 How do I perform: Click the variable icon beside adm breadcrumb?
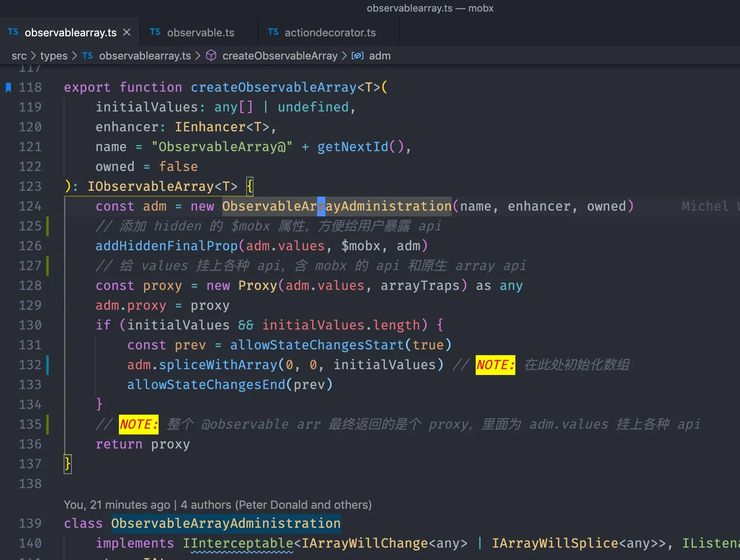pos(357,56)
